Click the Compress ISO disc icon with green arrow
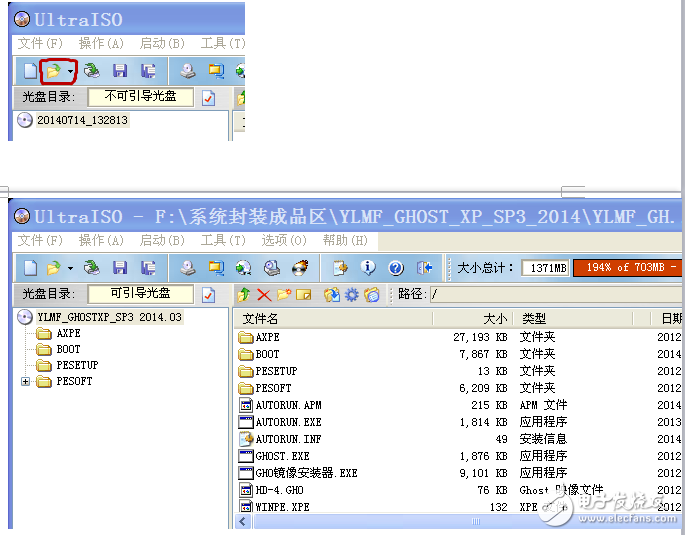The height and width of the screenshot is (535, 685). (244, 268)
